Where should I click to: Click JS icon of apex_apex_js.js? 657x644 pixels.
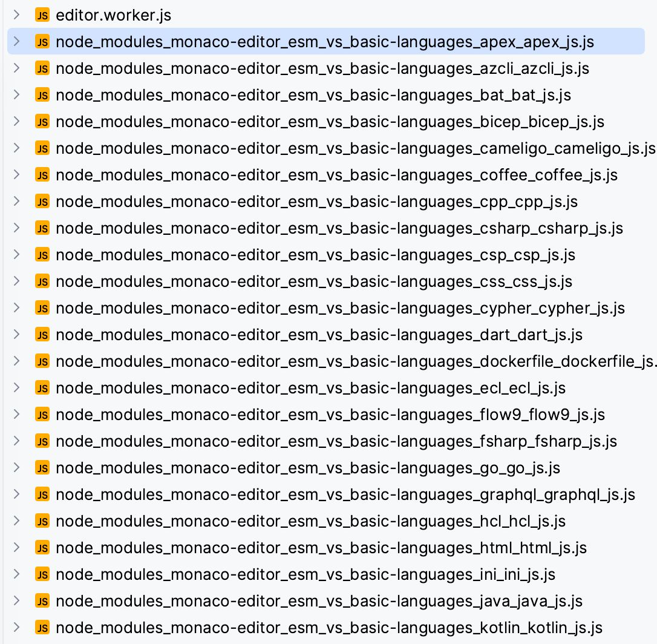(x=42, y=42)
